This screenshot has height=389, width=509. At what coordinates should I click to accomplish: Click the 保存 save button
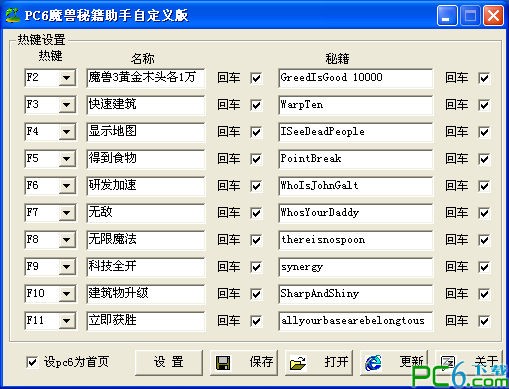[x=244, y=362]
